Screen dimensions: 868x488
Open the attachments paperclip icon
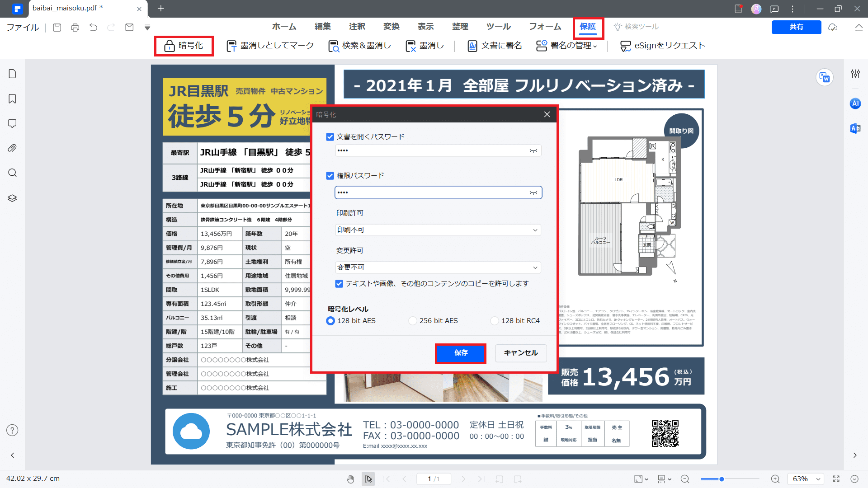point(12,148)
